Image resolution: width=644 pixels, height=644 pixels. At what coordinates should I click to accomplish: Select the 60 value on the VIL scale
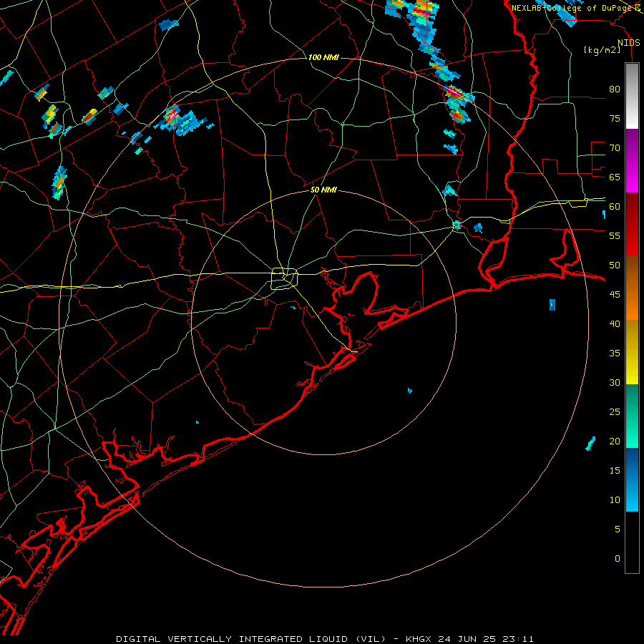[x=615, y=207]
